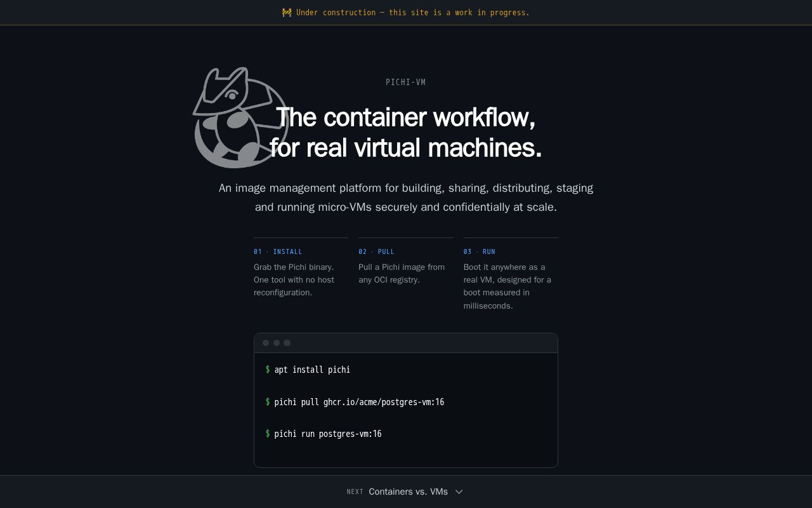This screenshot has height=508, width=812.
Task: Click 'Grab the Pichi binary' description
Action: [x=294, y=280]
